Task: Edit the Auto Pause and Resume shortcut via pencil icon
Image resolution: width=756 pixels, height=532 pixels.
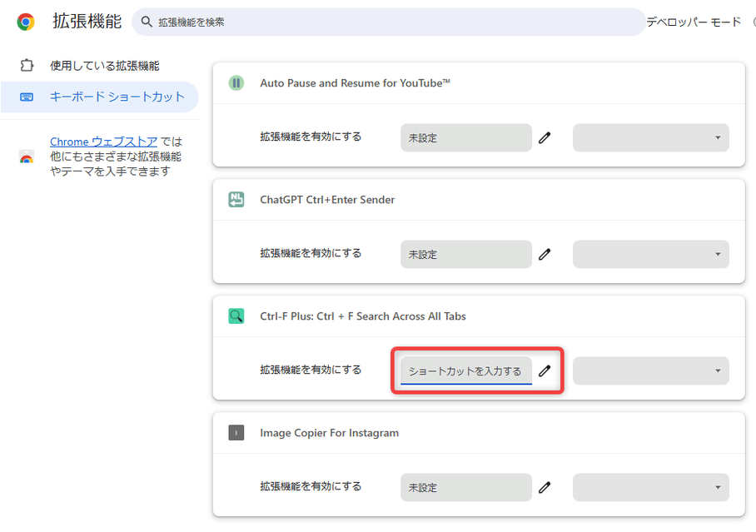Action: pyautogui.click(x=545, y=138)
